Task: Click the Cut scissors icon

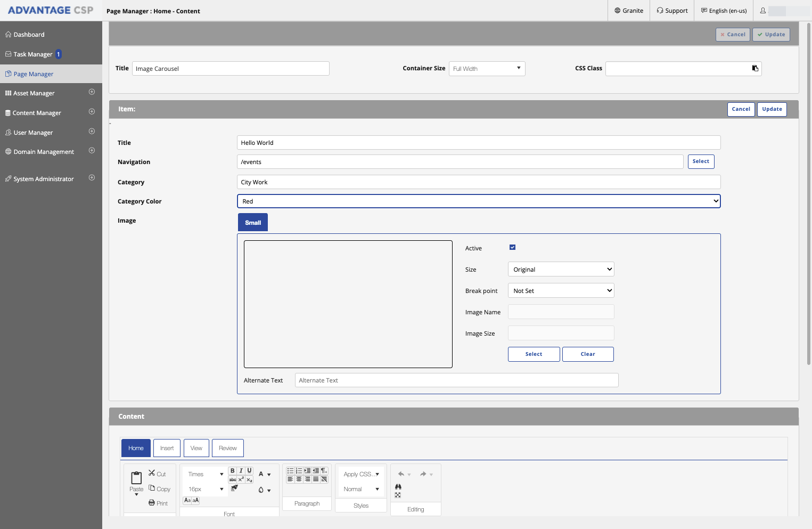Action: [152, 473]
